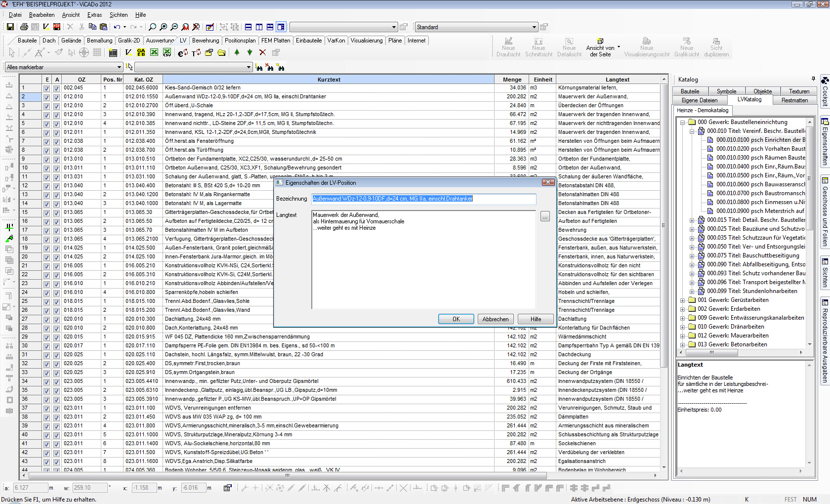830x504 pixels.
Task: Click the Save floppy disk icon
Action: click(10, 27)
